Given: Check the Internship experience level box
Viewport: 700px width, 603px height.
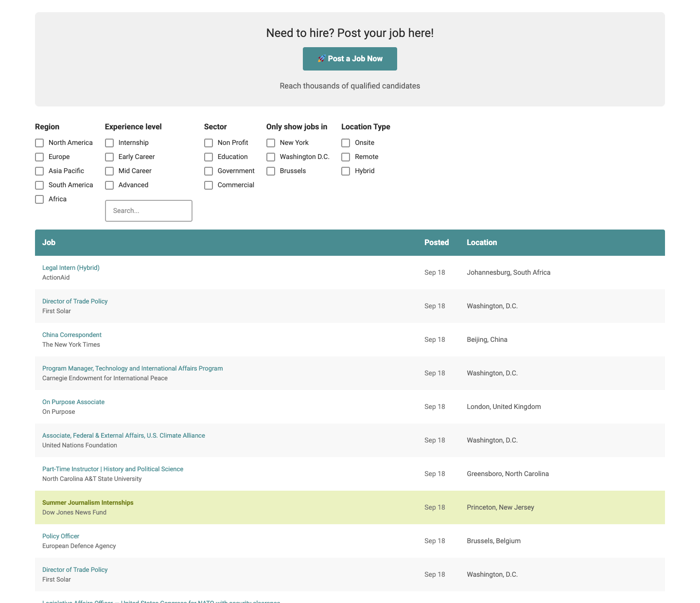Looking at the screenshot, I should [109, 143].
